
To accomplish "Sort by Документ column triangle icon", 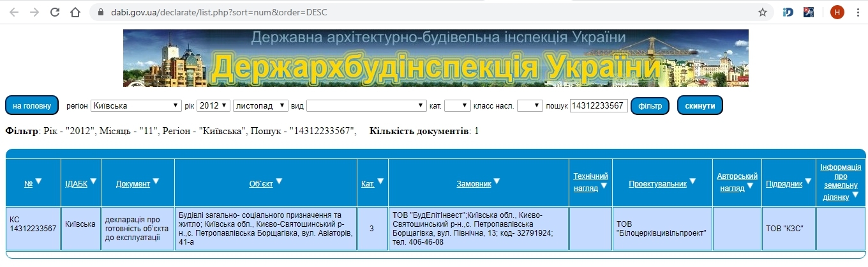I will [156, 181].
